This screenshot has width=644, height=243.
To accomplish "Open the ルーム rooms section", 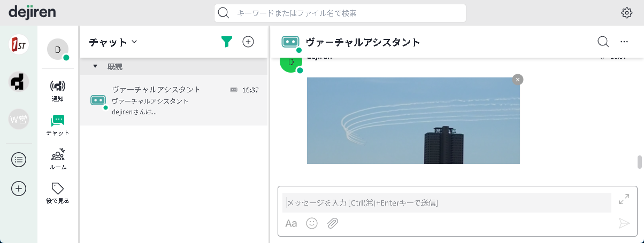I will coord(58,159).
